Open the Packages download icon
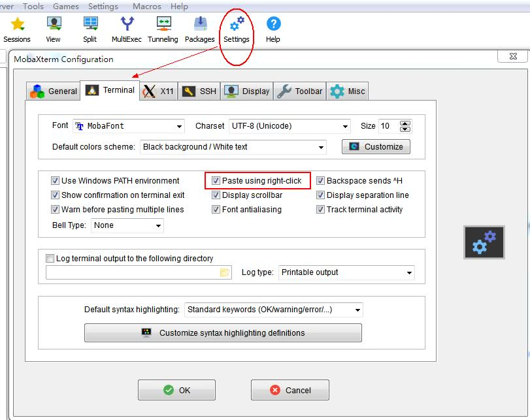The width and height of the screenshot is (530, 420). pyautogui.click(x=200, y=24)
